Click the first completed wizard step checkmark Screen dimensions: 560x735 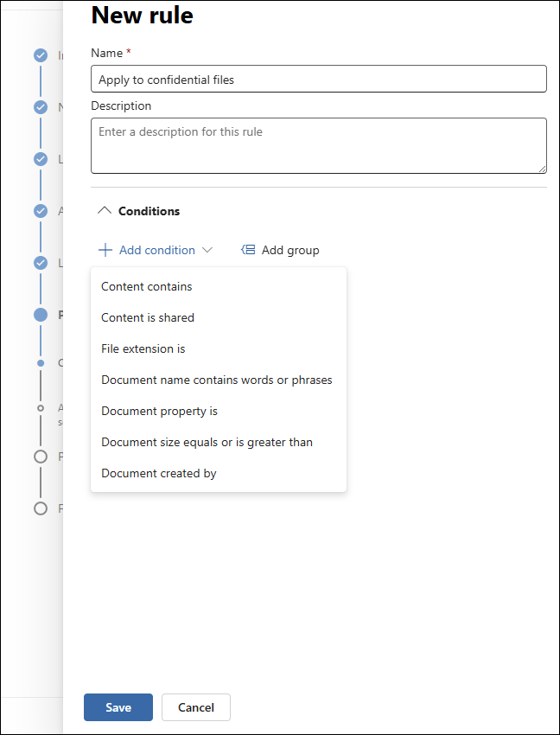pos(41,55)
